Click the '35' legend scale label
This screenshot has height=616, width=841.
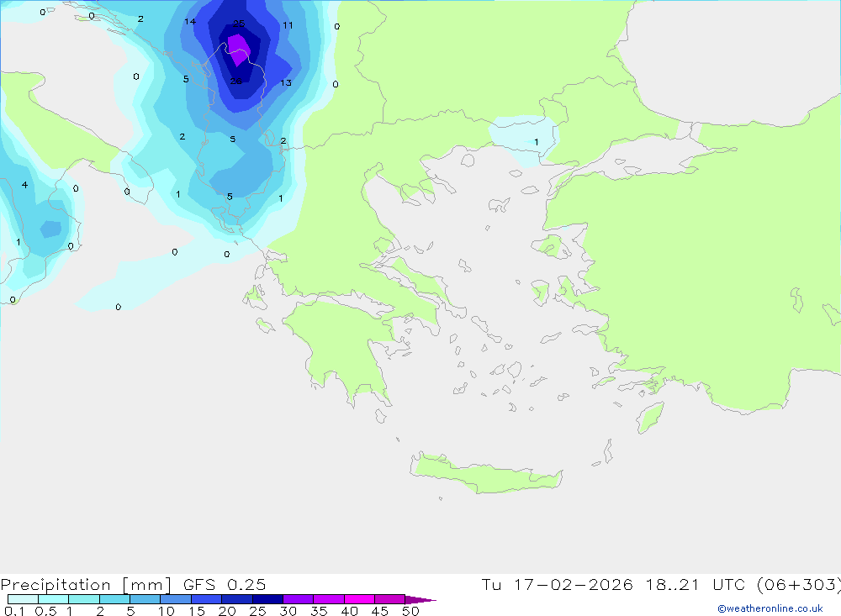click(319, 611)
